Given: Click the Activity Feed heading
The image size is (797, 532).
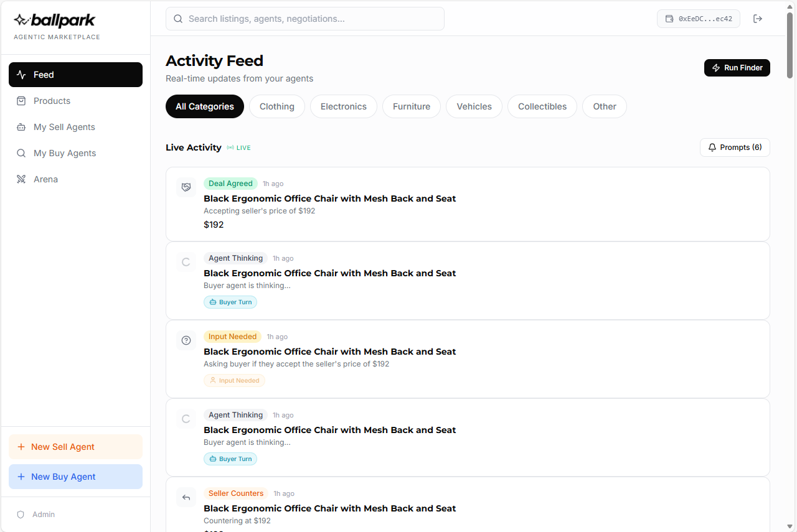Looking at the screenshot, I should (x=214, y=61).
